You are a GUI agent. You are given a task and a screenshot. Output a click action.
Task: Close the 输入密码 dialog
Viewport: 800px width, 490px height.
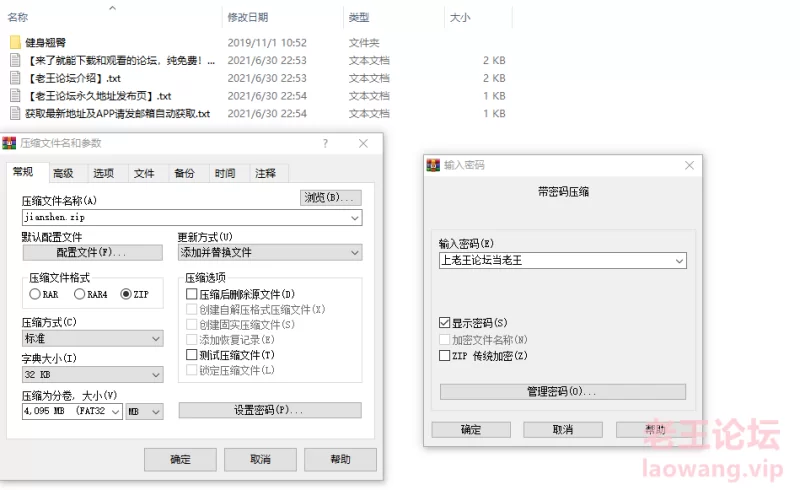tap(689, 165)
